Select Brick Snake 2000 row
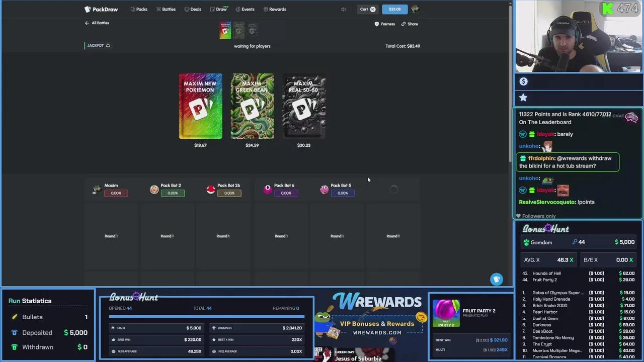Screen dimensions: 644x362 pos(578,306)
